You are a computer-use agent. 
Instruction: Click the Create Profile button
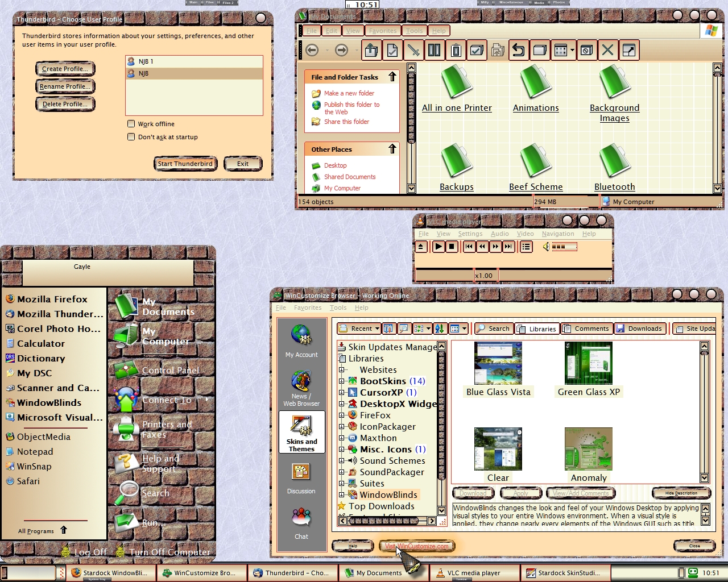point(65,69)
